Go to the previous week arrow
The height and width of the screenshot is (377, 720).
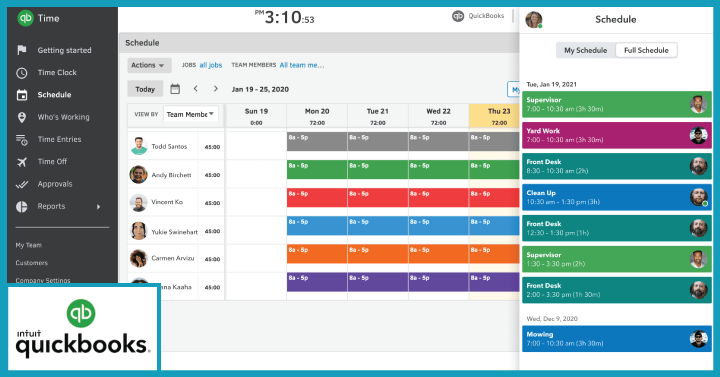[x=196, y=89]
